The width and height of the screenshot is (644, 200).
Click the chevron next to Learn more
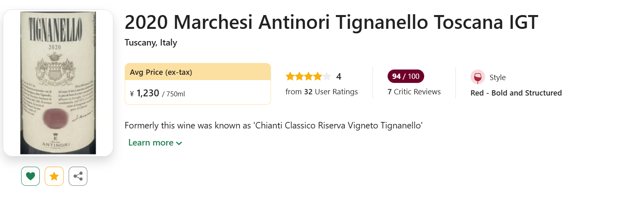(x=179, y=143)
